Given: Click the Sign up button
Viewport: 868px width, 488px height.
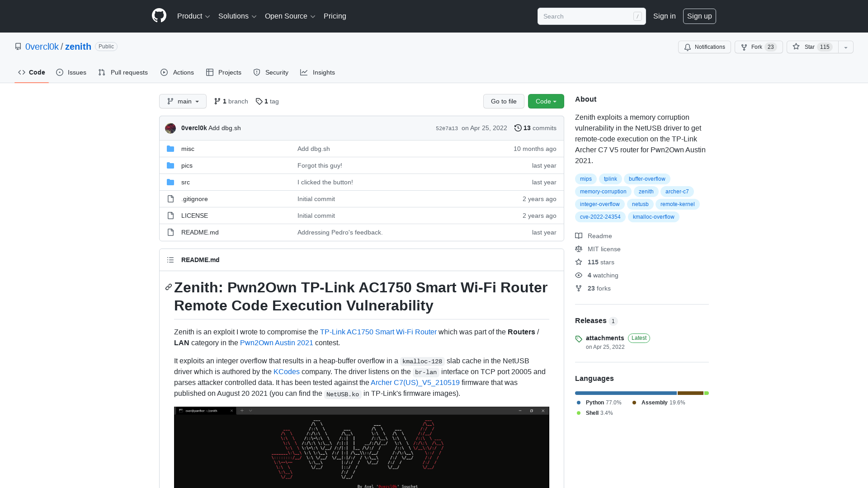Looking at the screenshot, I should pos(699,16).
